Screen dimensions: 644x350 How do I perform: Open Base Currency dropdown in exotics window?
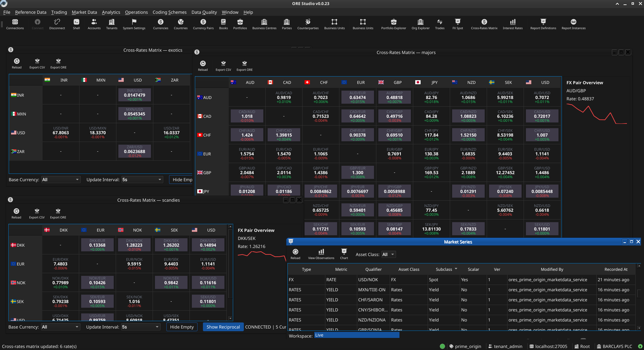(x=60, y=180)
